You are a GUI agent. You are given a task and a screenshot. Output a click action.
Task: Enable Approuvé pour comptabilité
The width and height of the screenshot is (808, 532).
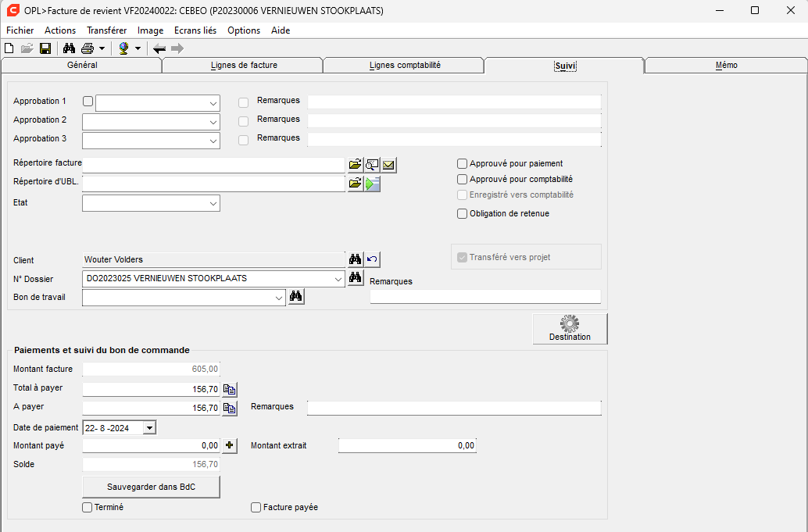(x=463, y=179)
